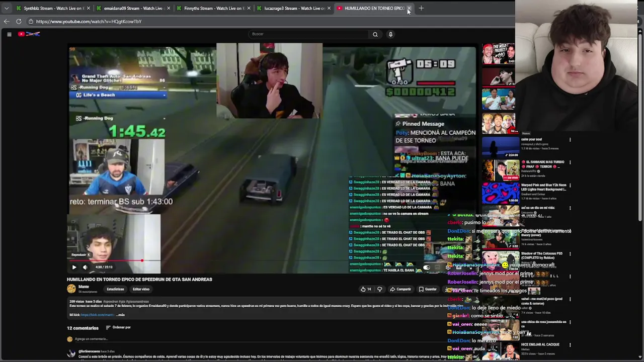The height and width of the screenshot is (362, 644).
Task: Open Estadísticas for the video
Action: [115, 289]
